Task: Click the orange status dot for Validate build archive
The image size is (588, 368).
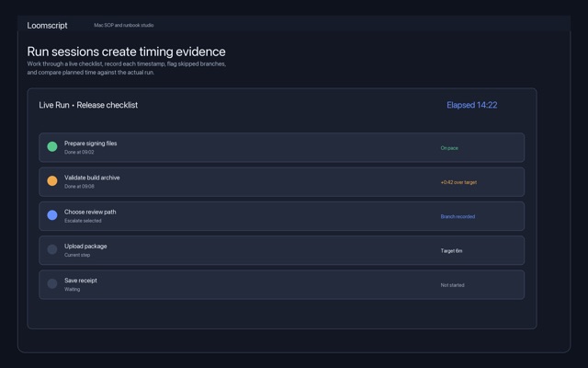Action: coord(52,180)
